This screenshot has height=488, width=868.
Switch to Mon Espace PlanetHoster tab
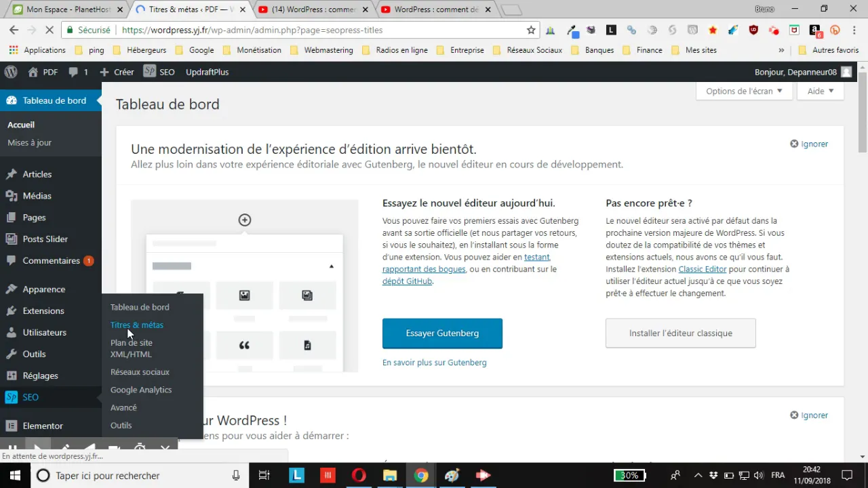(x=68, y=9)
